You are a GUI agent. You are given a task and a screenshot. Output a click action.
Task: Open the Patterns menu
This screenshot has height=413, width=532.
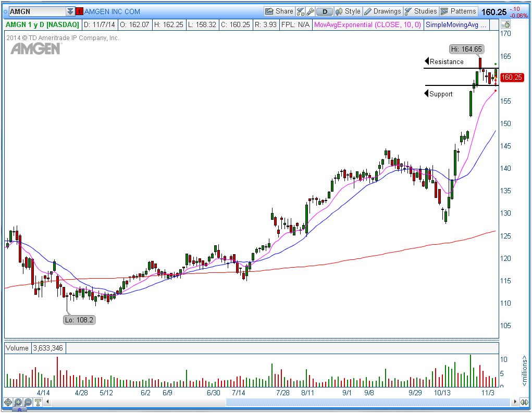point(459,11)
